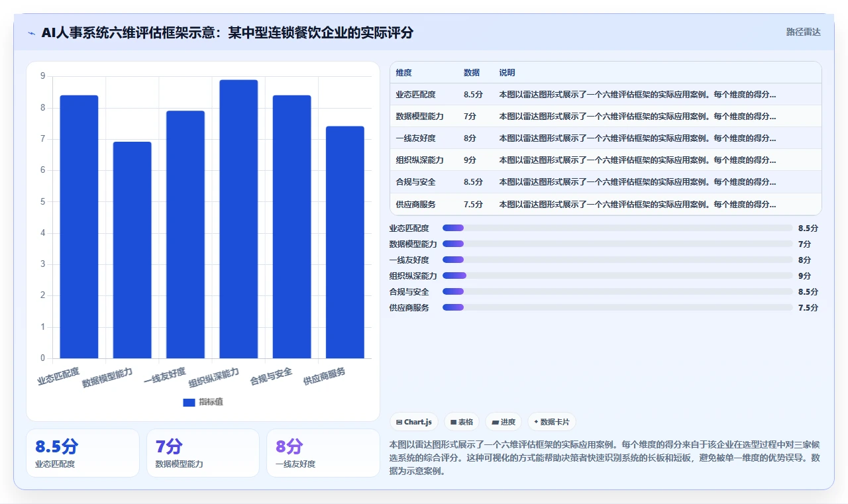Click the 供应商服务 bar in the chart
Screen dimensions: 848x504
tap(345, 242)
